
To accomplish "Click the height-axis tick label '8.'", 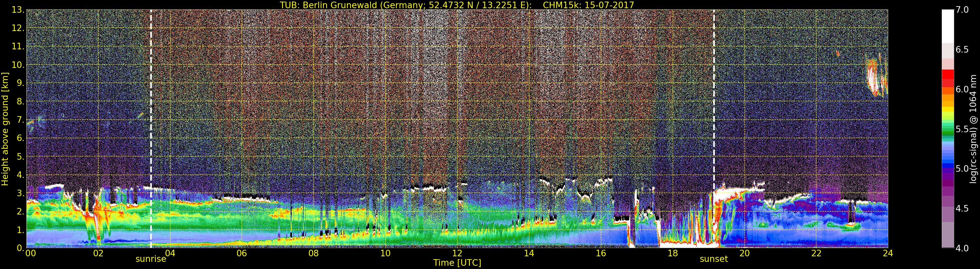I will (x=21, y=102).
